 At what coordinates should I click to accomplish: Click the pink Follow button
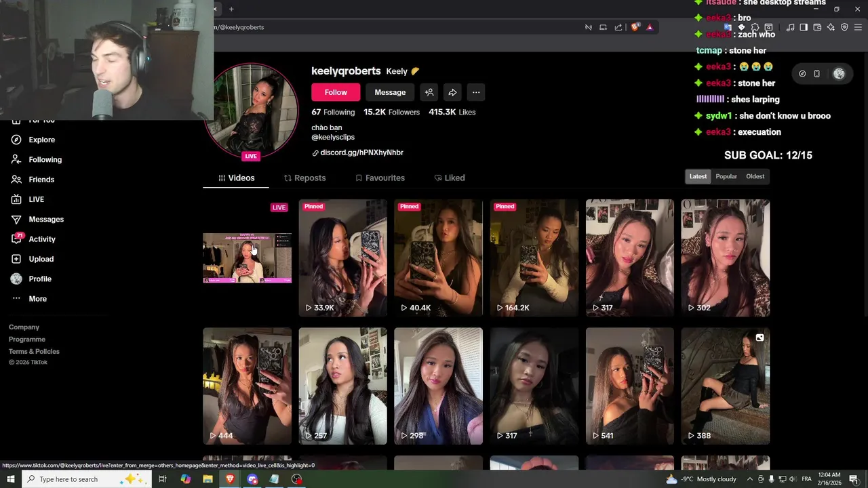(x=336, y=92)
